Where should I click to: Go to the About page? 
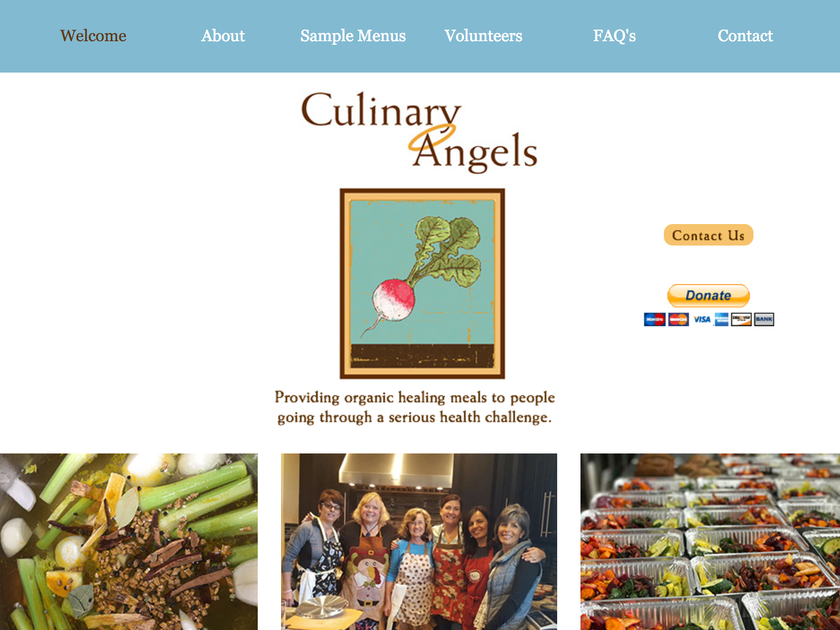(223, 36)
